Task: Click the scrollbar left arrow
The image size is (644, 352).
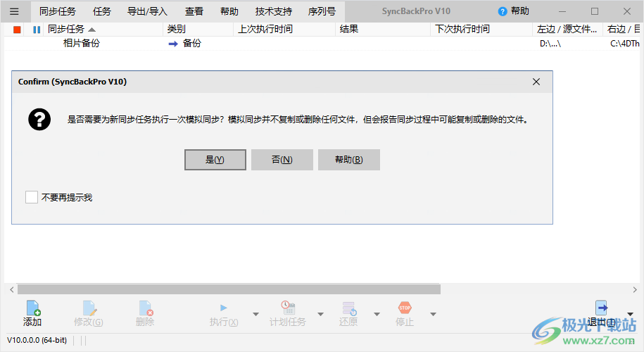Action: coord(12,289)
